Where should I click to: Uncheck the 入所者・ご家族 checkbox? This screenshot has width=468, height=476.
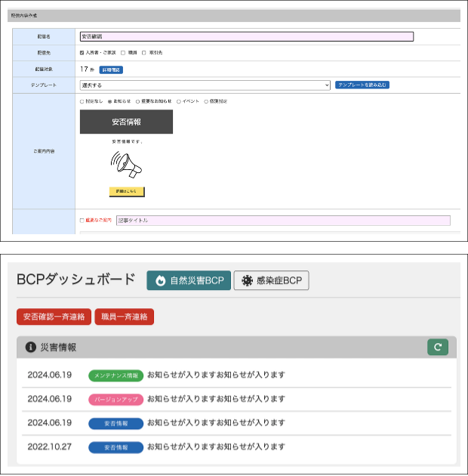click(x=82, y=53)
